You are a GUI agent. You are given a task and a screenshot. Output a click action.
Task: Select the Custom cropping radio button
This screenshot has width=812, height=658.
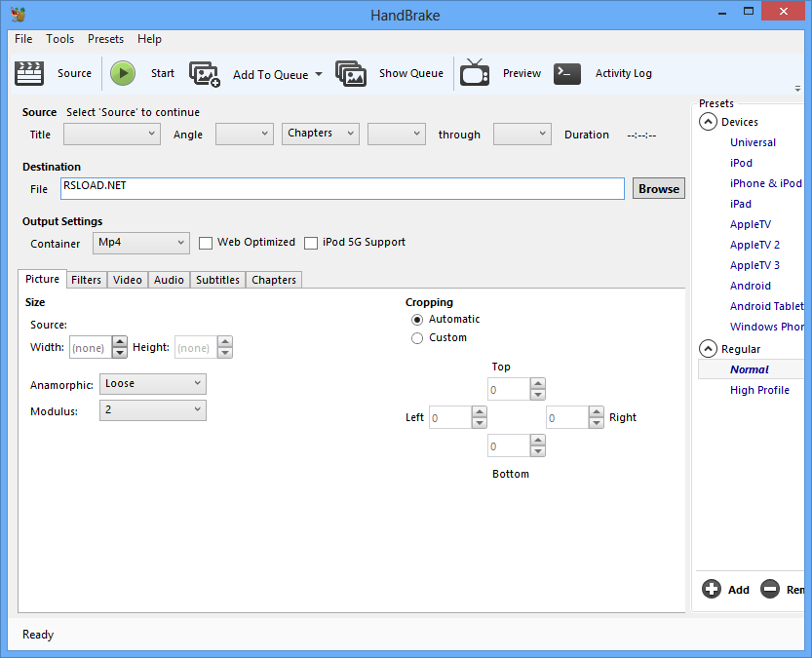click(x=417, y=337)
